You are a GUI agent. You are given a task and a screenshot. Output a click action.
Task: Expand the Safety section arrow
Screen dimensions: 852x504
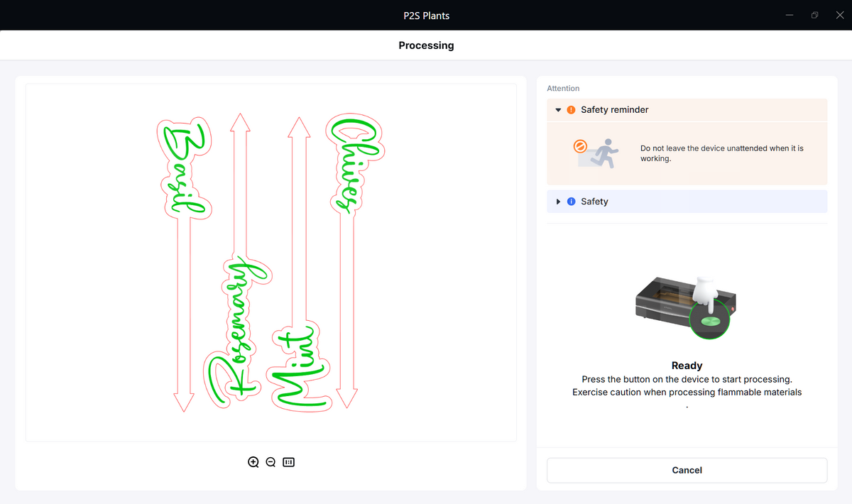[x=558, y=202]
